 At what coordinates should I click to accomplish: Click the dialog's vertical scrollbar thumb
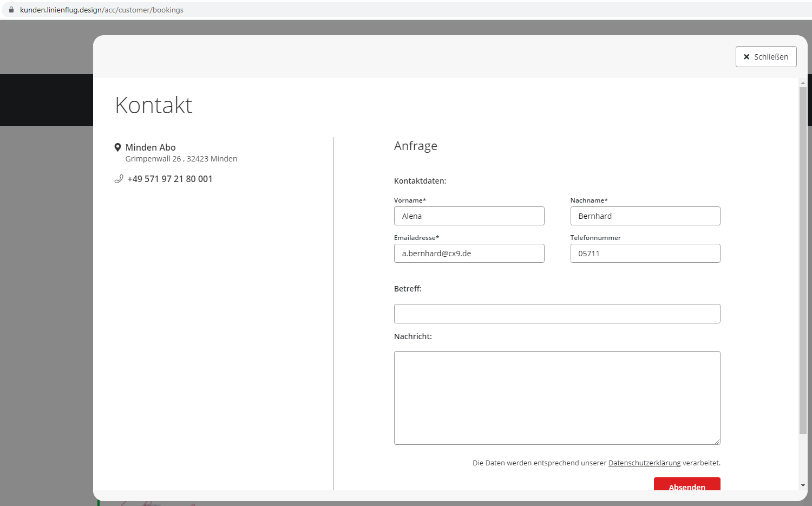pyautogui.click(x=803, y=260)
